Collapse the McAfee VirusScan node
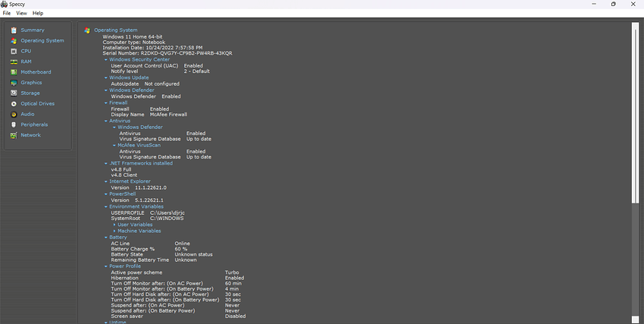 tap(114, 145)
